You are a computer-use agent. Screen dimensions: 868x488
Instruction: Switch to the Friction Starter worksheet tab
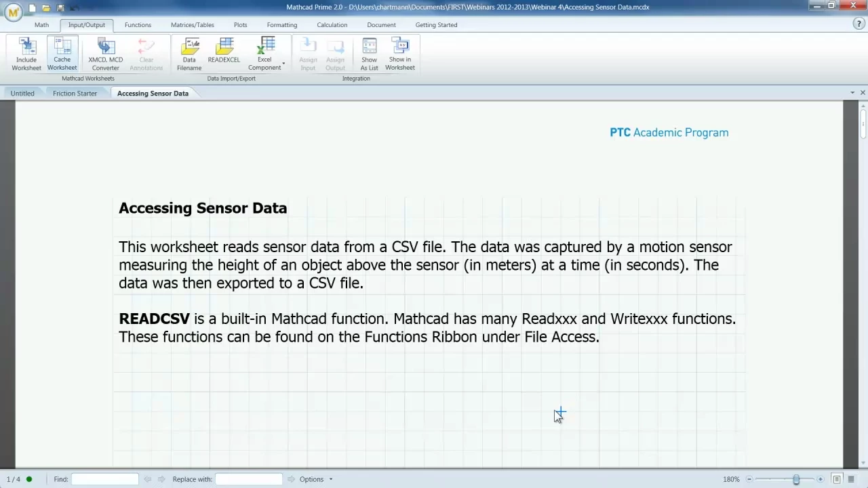click(75, 94)
